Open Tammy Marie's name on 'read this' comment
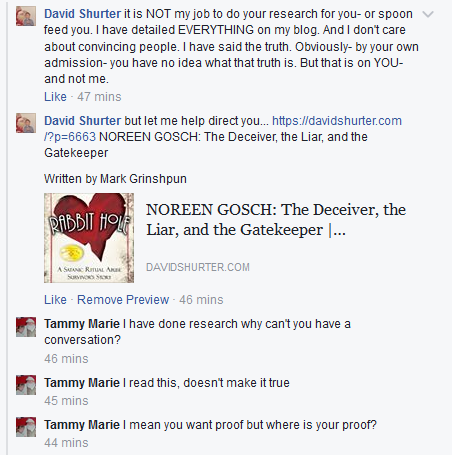Screen dimensions: 452x455 point(82,383)
